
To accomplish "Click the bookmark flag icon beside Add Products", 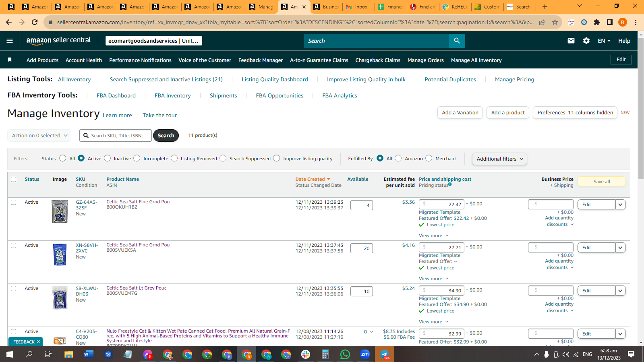I will tap(10, 60).
